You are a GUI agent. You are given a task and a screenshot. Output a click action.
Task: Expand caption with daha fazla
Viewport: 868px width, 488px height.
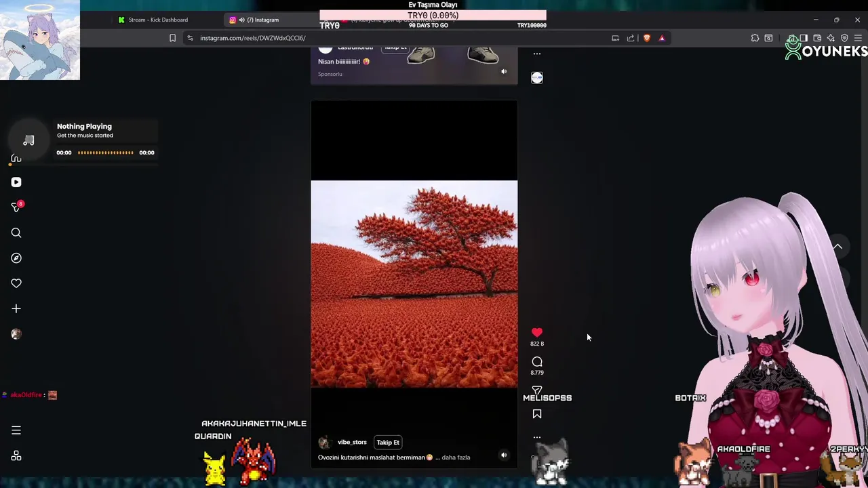tap(456, 457)
